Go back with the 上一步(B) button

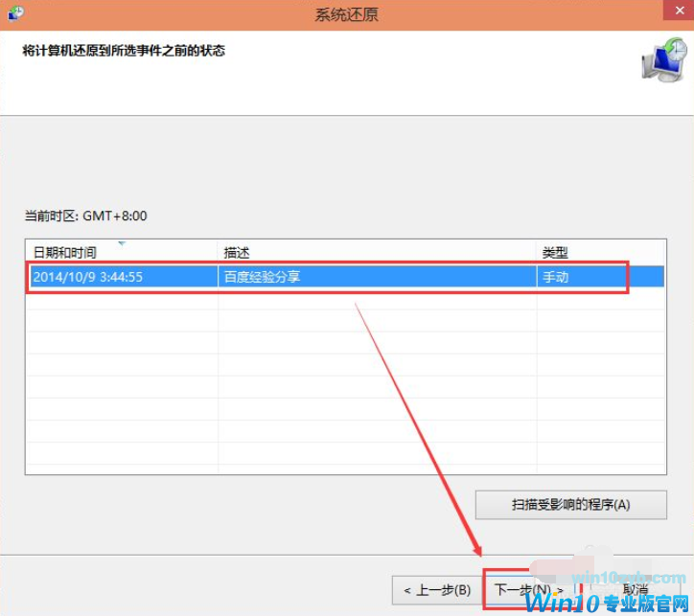click(436, 588)
